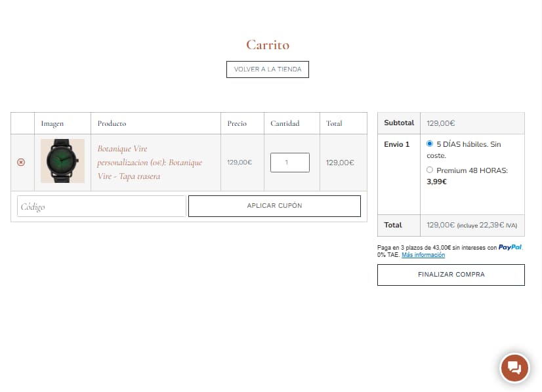The image size is (542, 392).
Task: Open the live chat bubble icon
Action: point(514,368)
